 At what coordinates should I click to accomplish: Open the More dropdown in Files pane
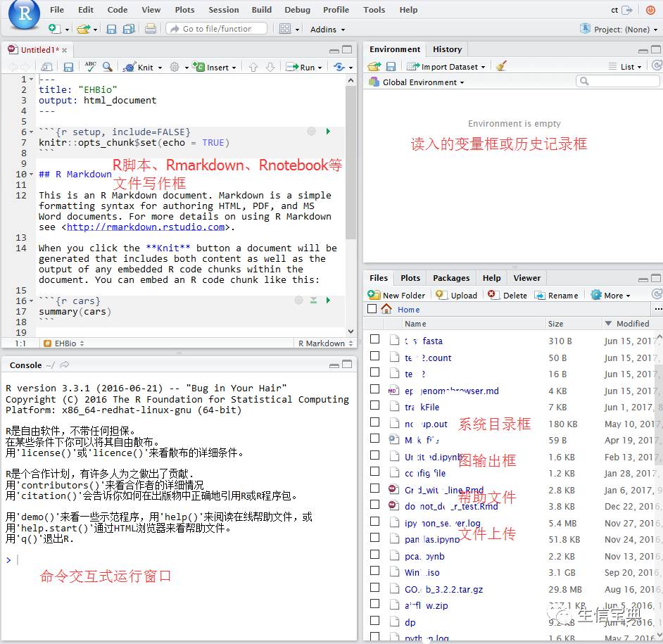click(611, 295)
